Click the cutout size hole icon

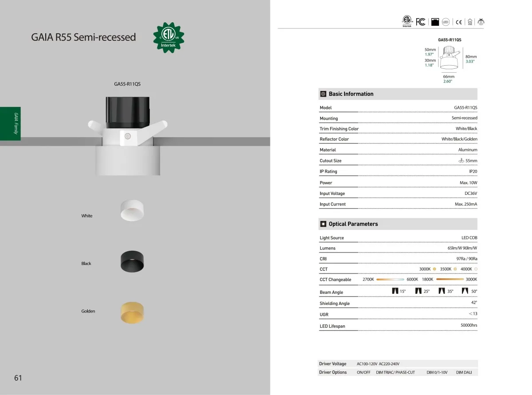pos(461,161)
